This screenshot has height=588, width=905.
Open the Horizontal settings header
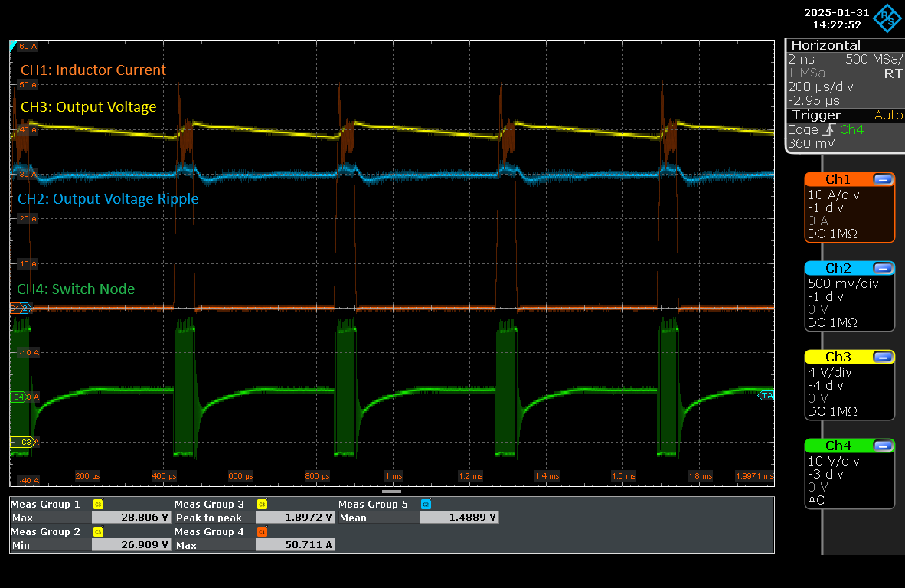click(825, 45)
